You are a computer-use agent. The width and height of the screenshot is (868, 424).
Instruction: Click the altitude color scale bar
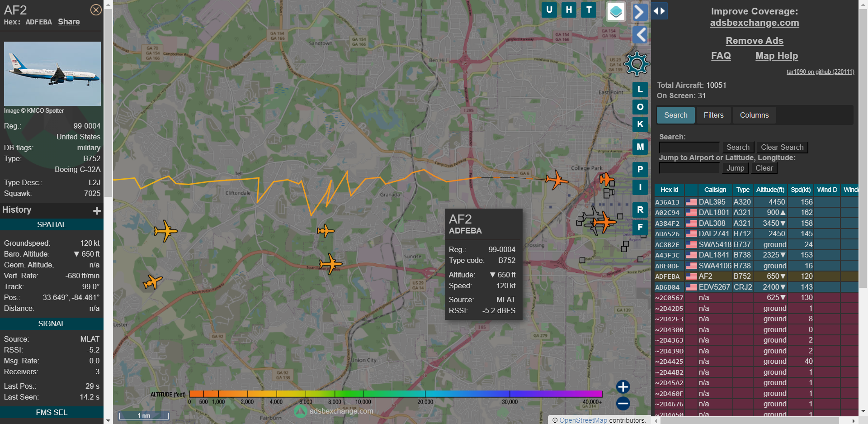click(396, 394)
